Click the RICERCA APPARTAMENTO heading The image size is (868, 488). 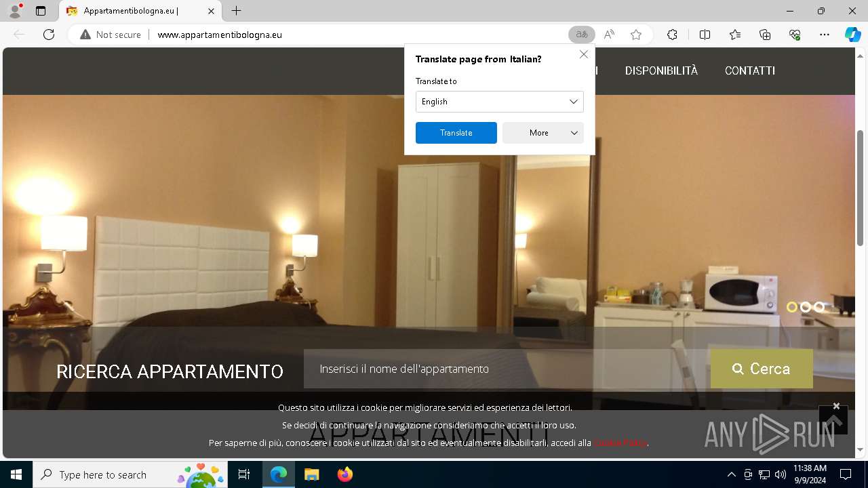170,371
